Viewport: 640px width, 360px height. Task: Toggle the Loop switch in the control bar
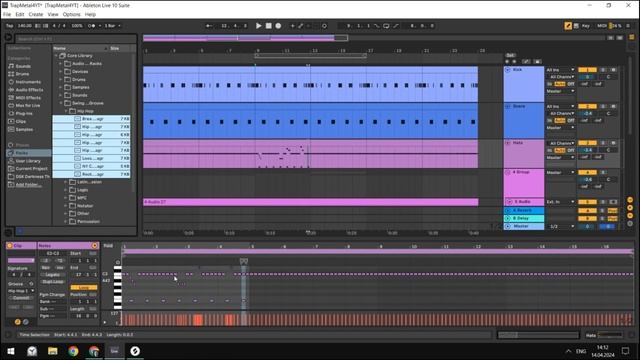click(386, 26)
